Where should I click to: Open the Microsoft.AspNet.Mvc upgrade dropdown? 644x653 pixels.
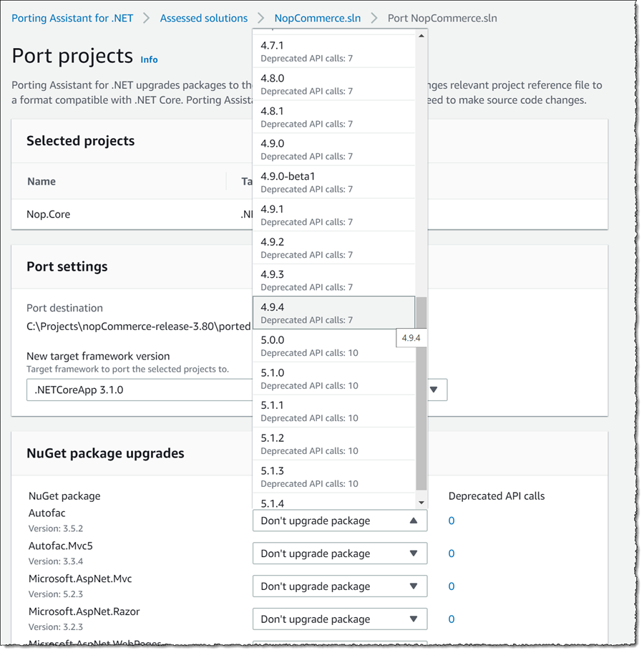click(339, 586)
